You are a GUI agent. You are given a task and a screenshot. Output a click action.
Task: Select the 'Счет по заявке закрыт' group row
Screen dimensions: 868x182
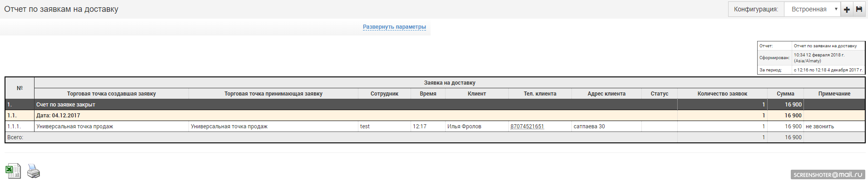66,105
